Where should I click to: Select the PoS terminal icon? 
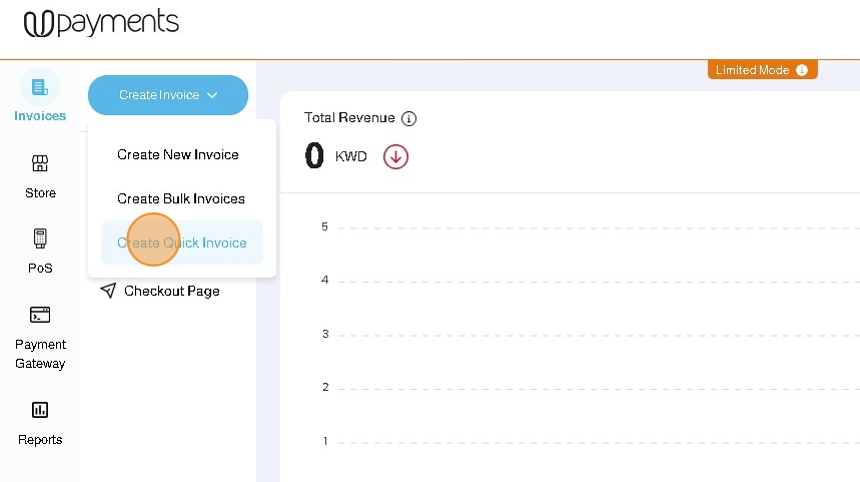[x=40, y=239]
